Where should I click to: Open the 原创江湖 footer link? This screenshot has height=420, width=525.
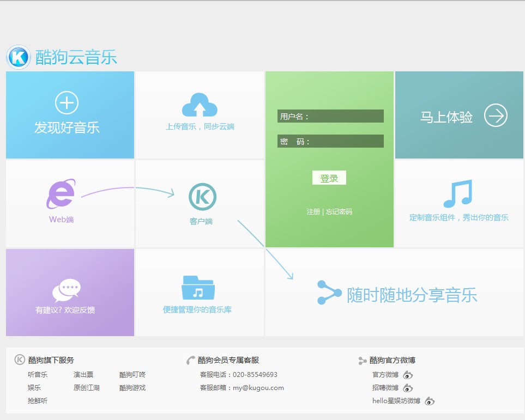click(x=86, y=387)
